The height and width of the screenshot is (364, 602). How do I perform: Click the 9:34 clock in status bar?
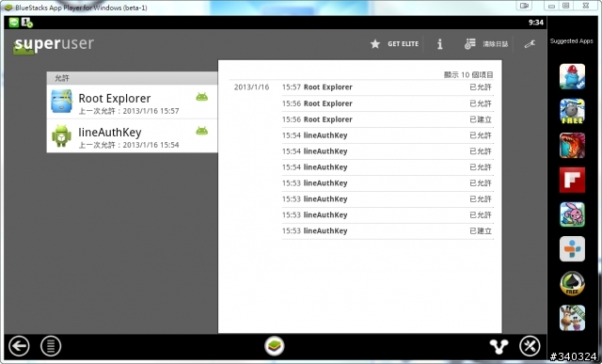point(536,23)
